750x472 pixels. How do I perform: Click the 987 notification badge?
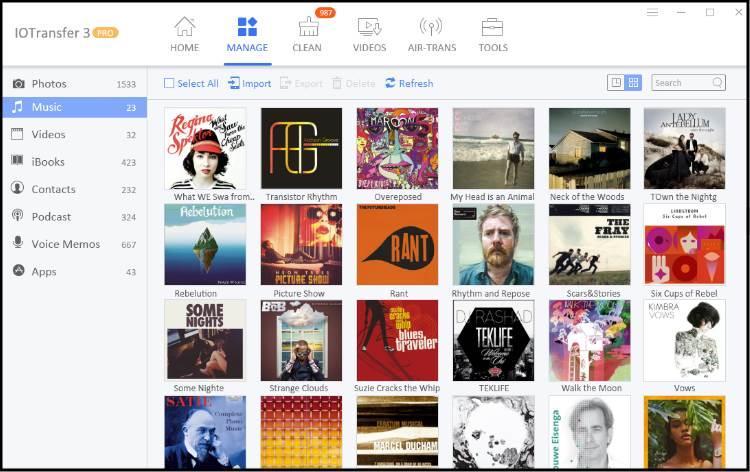tap(325, 13)
